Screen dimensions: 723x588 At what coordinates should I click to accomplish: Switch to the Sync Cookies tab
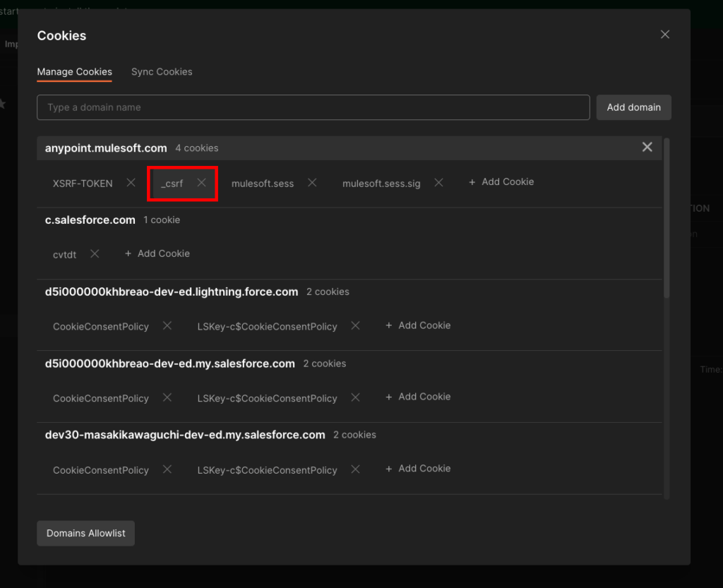pos(162,72)
